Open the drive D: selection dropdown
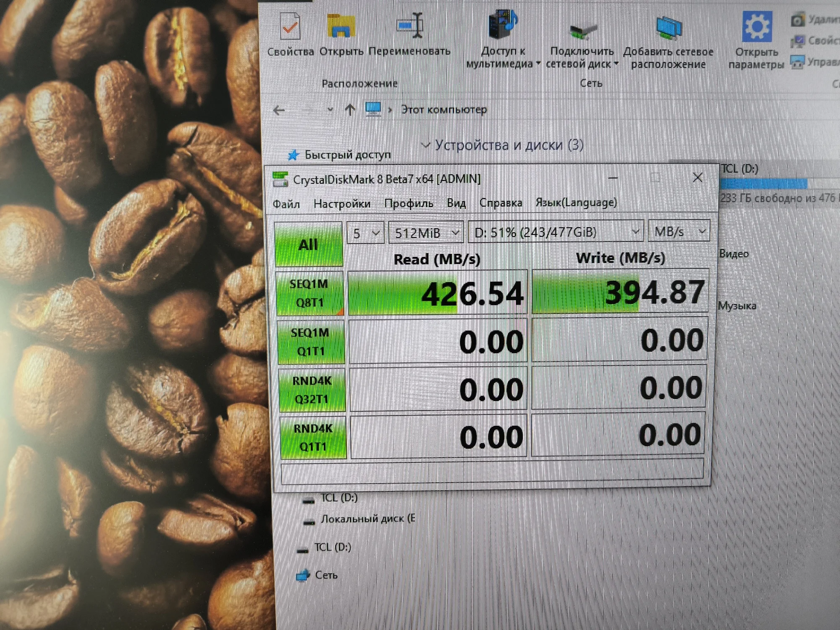 [x=555, y=232]
